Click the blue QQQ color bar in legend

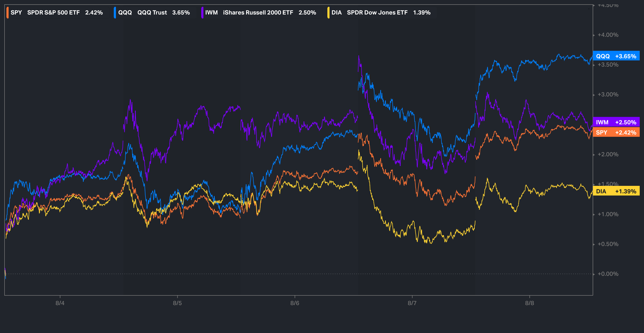(115, 13)
